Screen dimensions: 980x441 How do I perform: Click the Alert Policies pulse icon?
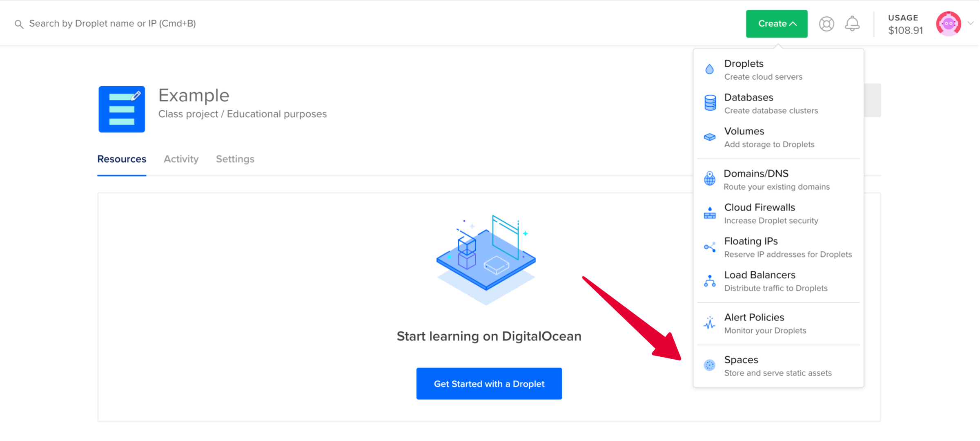pyautogui.click(x=710, y=323)
